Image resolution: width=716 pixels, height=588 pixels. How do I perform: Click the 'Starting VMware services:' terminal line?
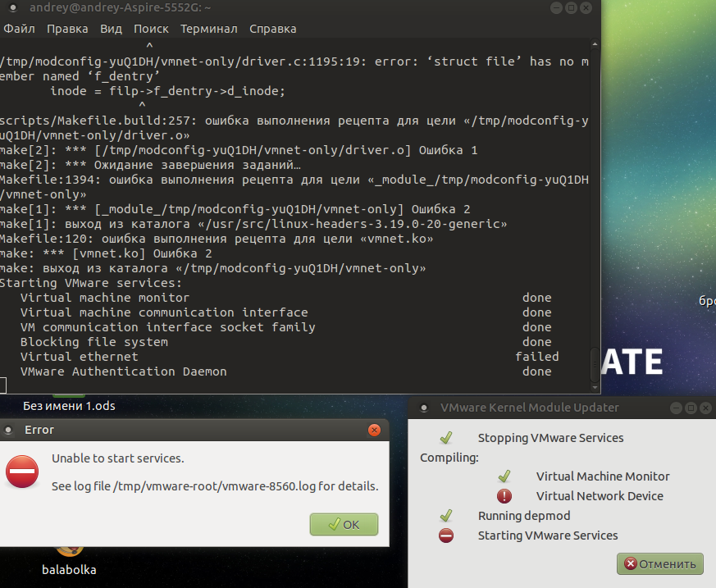pos(91,283)
